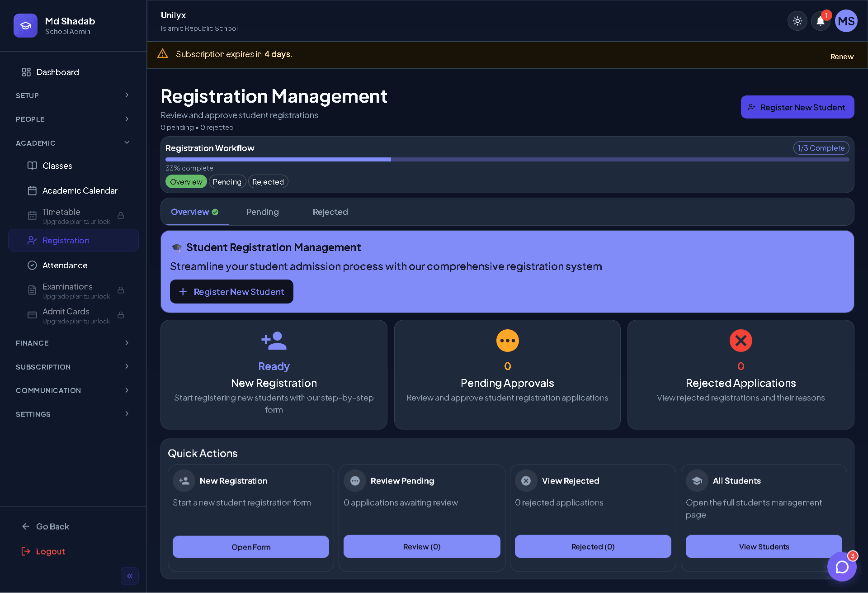Image resolution: width=868 pixels, height=593 pixels.
Task: Open Classes from the sidebar
Action: click(x=73, y=166)
